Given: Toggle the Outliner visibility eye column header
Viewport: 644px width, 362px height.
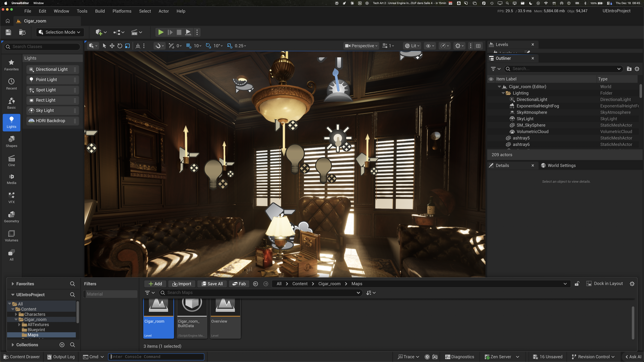Looking at the screenshot, I should click(491, 79).
